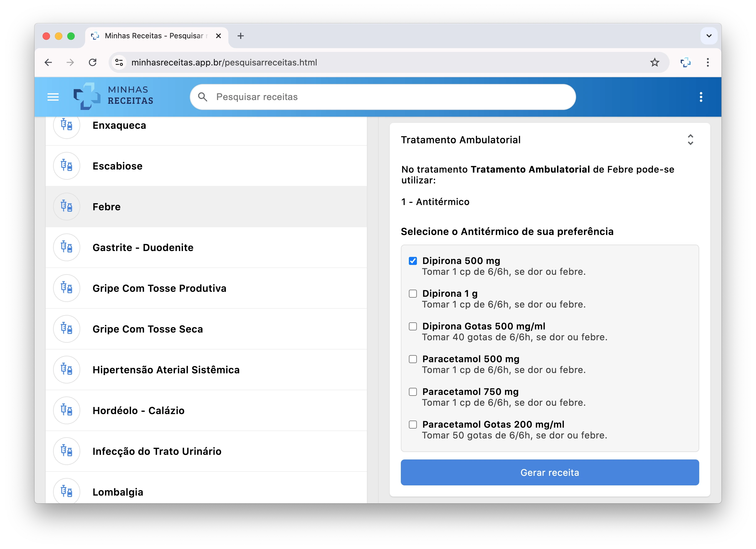
Task: Click the Gripe Com Tosse Produtiva icon
Action: [x=66, y=288]
